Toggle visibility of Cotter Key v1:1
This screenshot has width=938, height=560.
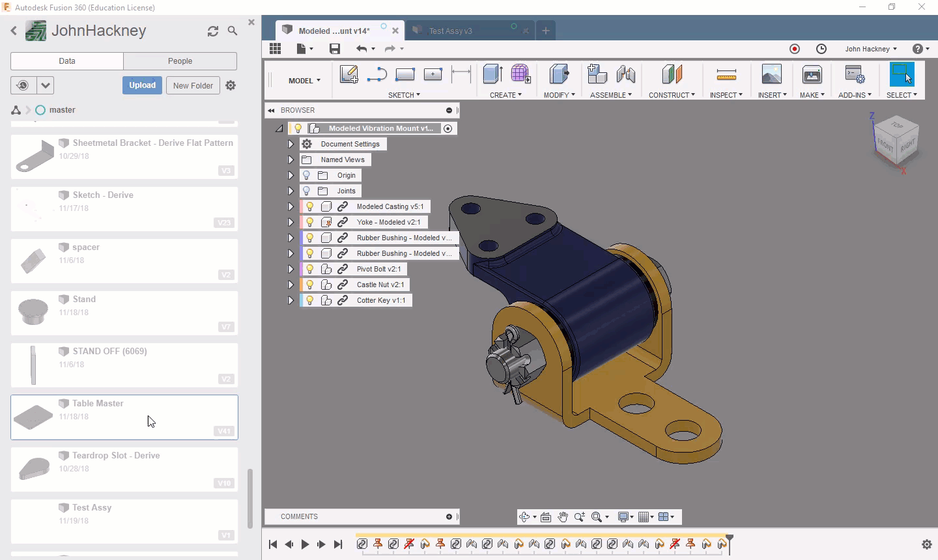(x=310, y=300)
